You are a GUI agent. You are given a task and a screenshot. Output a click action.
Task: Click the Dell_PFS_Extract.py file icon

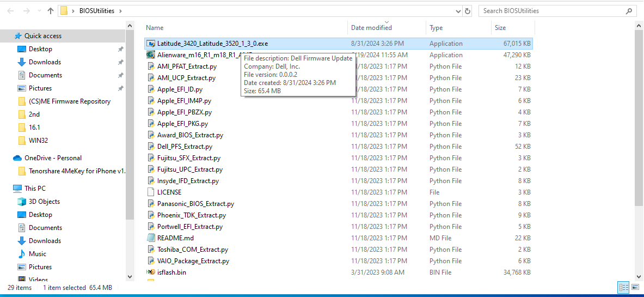coord(151,147)
